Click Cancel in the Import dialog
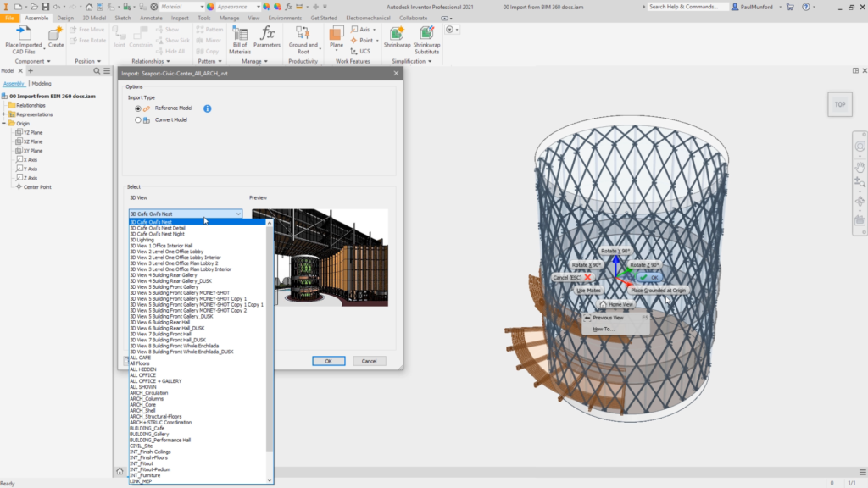Image resolution: width=868 pixels, height=488 pixels. coord(369,361)
